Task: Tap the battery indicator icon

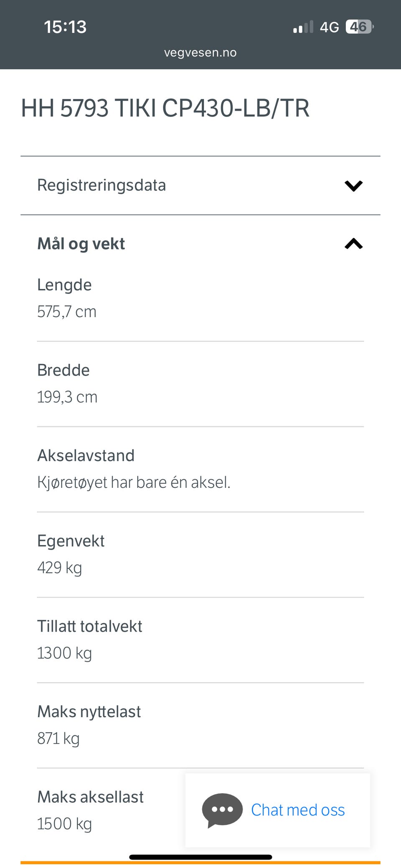Action: click(x=360, y=27)
